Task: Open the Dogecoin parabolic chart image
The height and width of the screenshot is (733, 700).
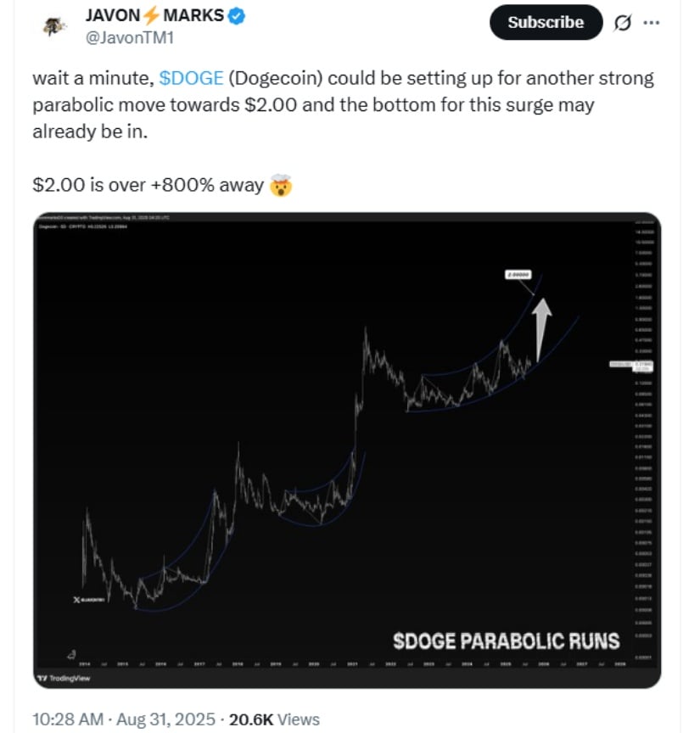Action: point(347,450)
